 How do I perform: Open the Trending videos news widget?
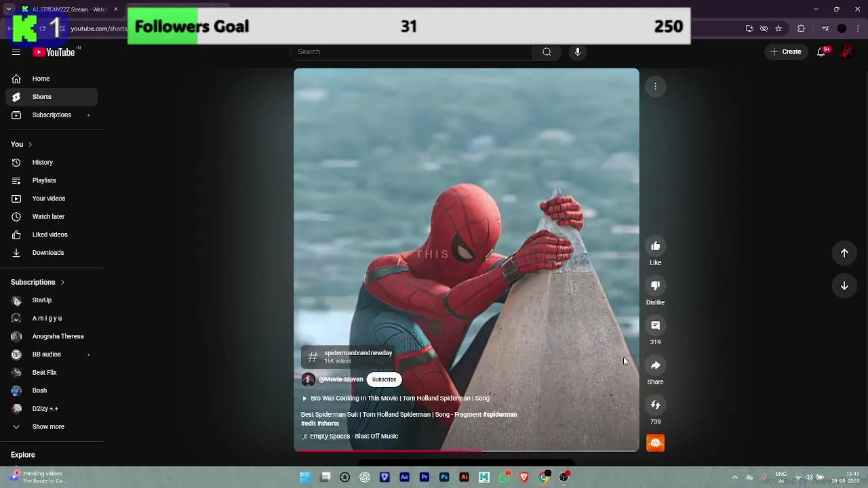tap(37, 477)
